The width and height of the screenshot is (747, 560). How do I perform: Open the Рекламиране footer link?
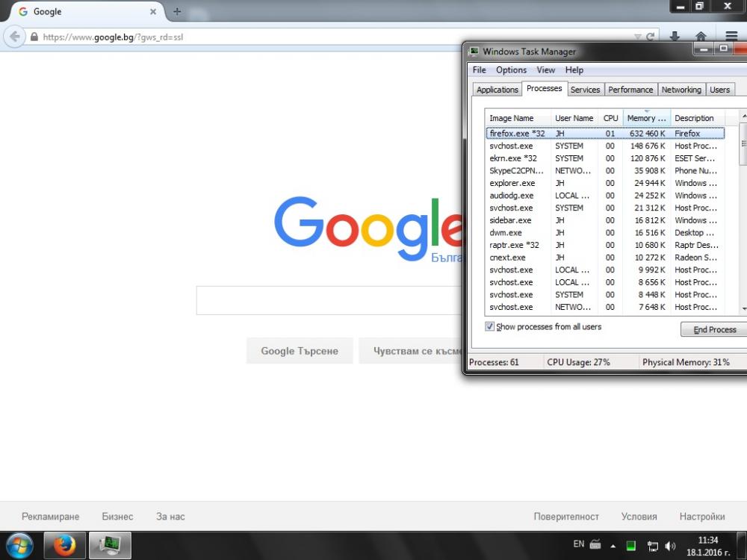coord(51,516)
